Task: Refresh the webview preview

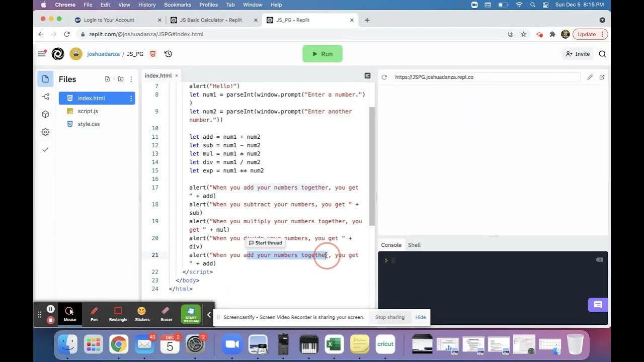Action: [x=384, y=77]
